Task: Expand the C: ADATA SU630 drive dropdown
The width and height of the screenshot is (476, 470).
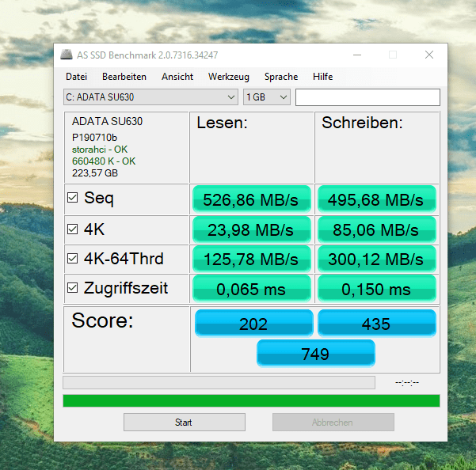Action: [x=150, y=97]
